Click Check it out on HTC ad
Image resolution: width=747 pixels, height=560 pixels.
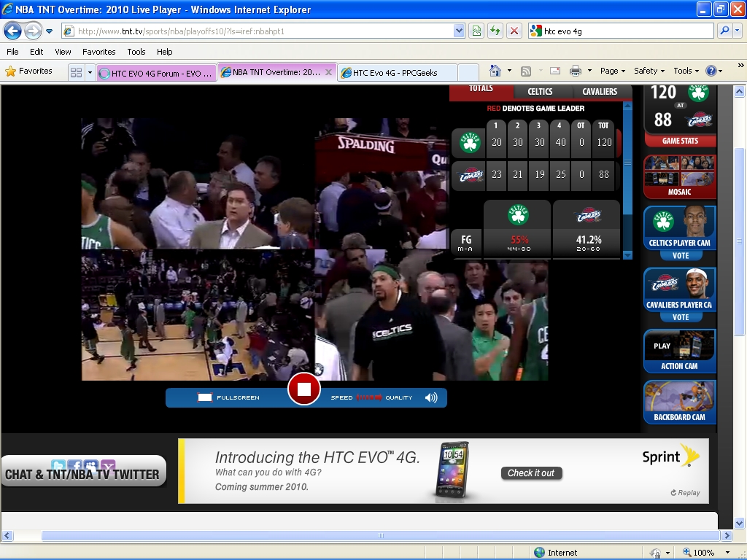[x=531, y=473]
